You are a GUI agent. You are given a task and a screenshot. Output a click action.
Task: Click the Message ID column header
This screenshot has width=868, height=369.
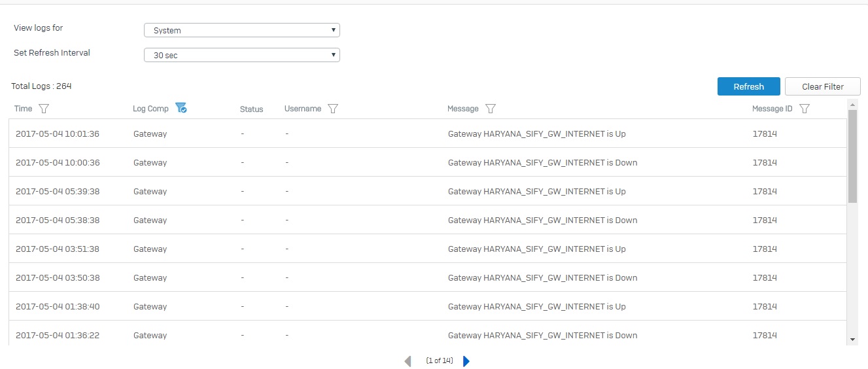773,109
